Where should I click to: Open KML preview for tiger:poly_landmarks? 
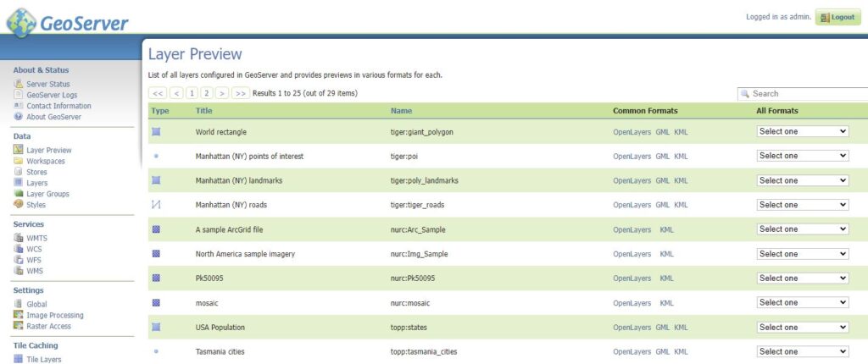[681, 181]
